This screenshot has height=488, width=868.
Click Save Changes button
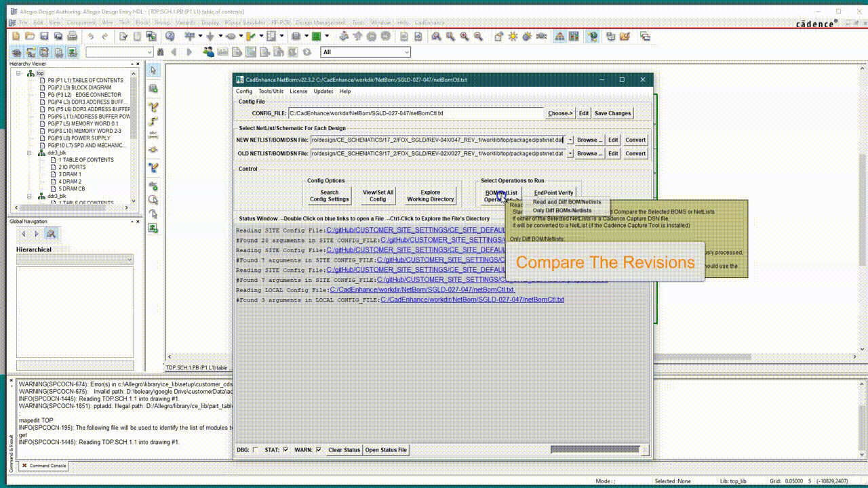point(612,113)
